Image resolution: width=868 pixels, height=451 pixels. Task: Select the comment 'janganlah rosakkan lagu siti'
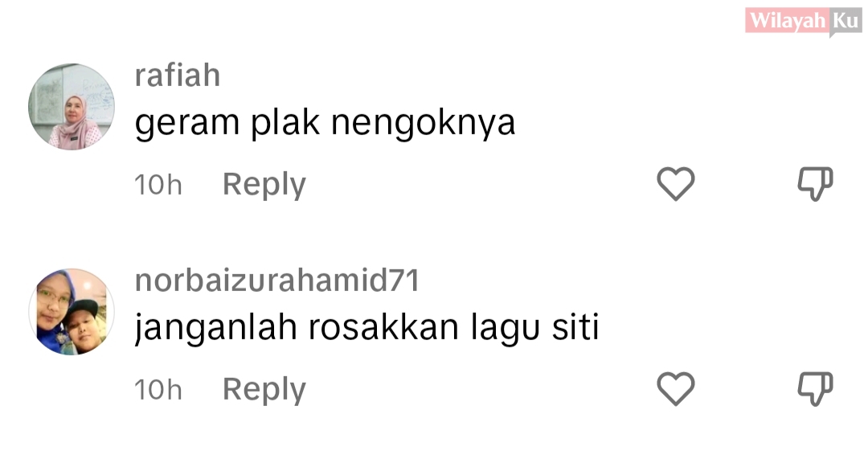point(367,329)
